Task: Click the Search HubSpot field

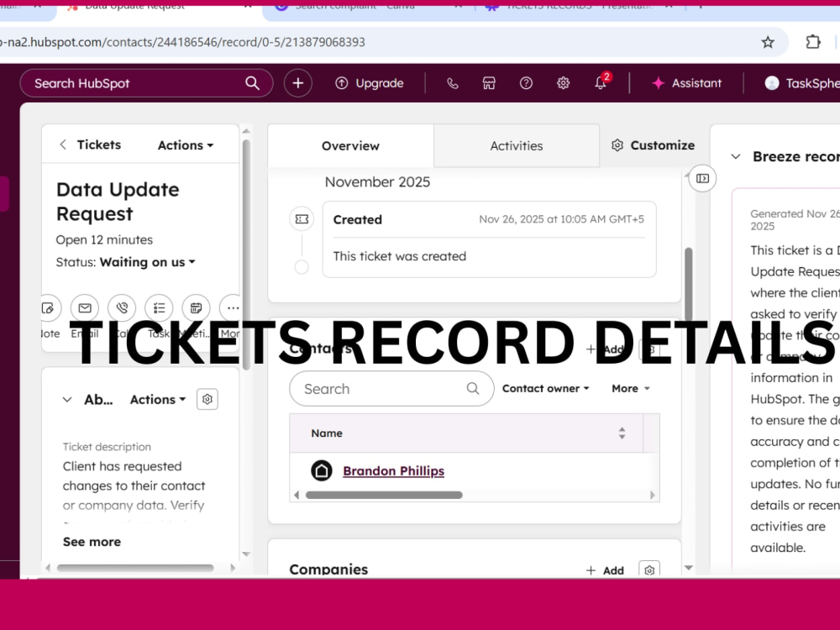Action: [146, 83]
